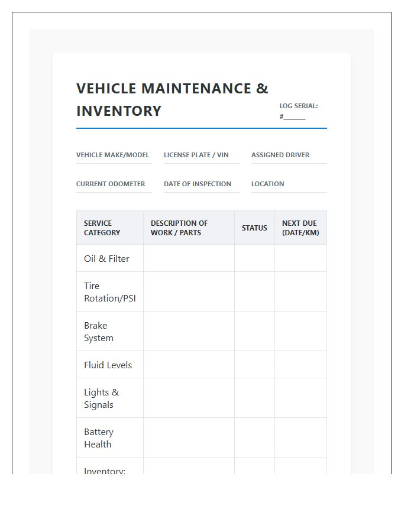
Task: Select the Brake System row label
Action: (x=99, y=332)
